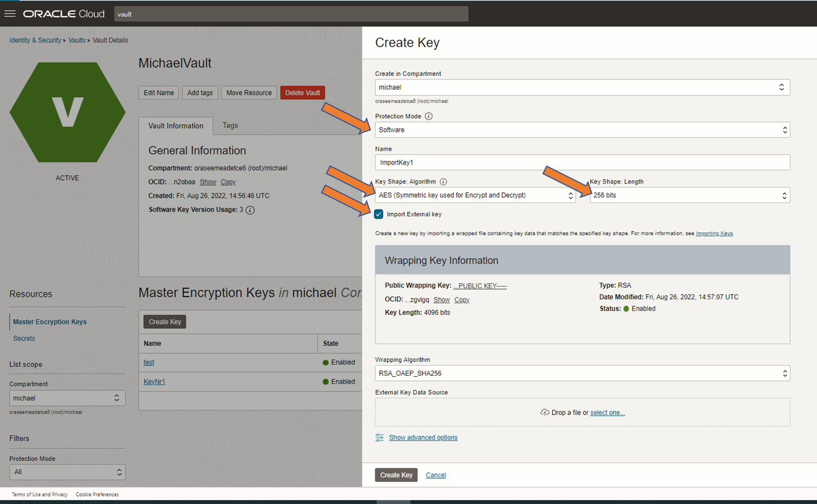Click the red Delete Vault button
Viewport: 817px width, 504px height.
click(x=302, y=93)
